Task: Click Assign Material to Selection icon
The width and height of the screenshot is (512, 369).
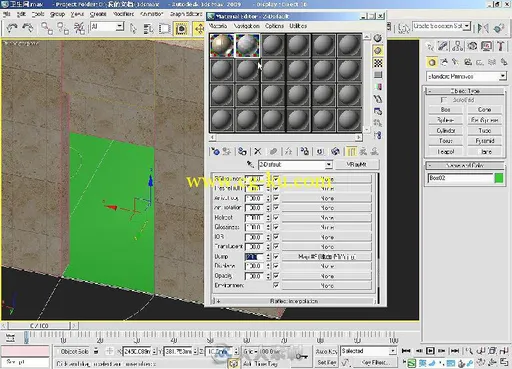Action: tap(242, 152)
